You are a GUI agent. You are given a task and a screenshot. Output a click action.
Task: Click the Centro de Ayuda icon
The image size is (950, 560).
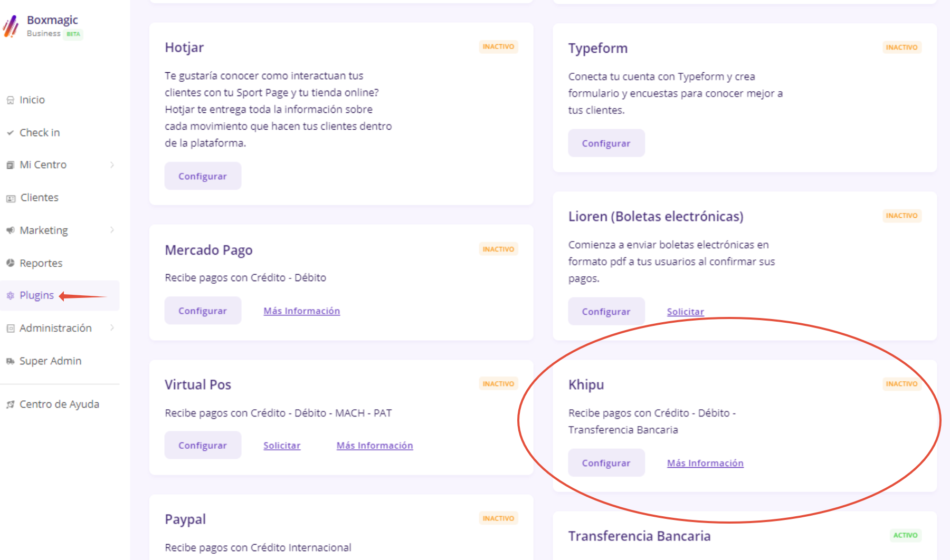[x=10, y=404]
